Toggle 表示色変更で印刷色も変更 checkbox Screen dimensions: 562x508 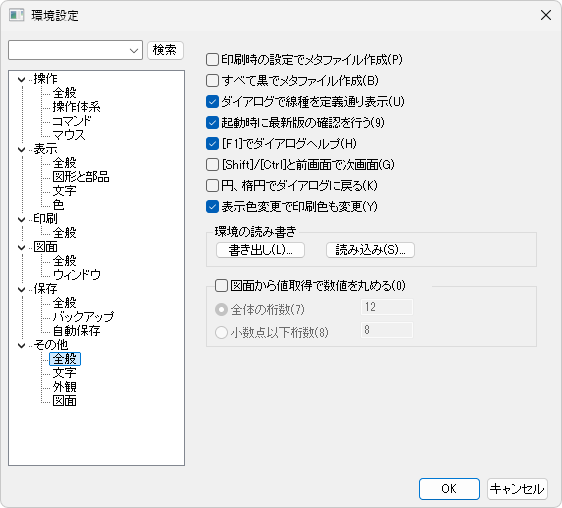pyautogui.click(x=212, y=206)
